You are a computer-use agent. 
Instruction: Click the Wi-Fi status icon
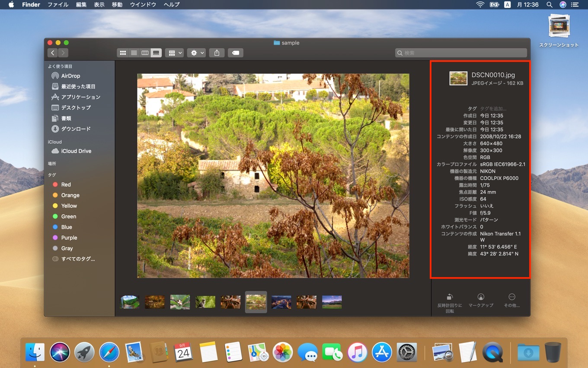point(480,4)
